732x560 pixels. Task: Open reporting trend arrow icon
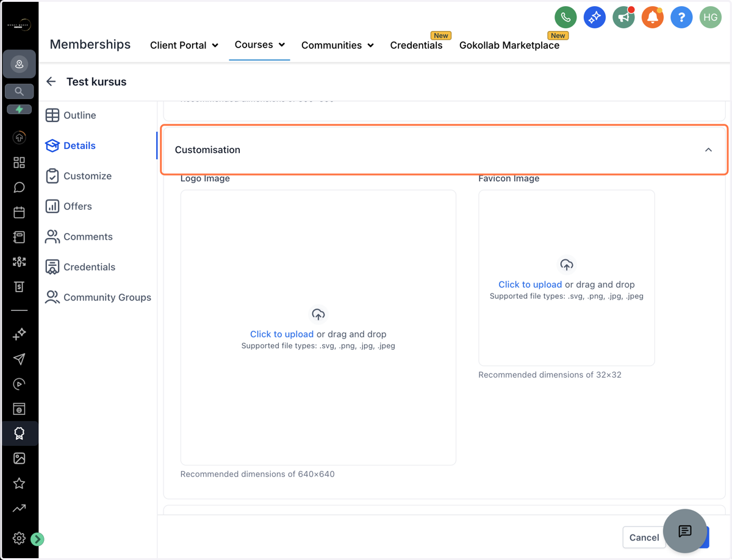tap(19, 508)
